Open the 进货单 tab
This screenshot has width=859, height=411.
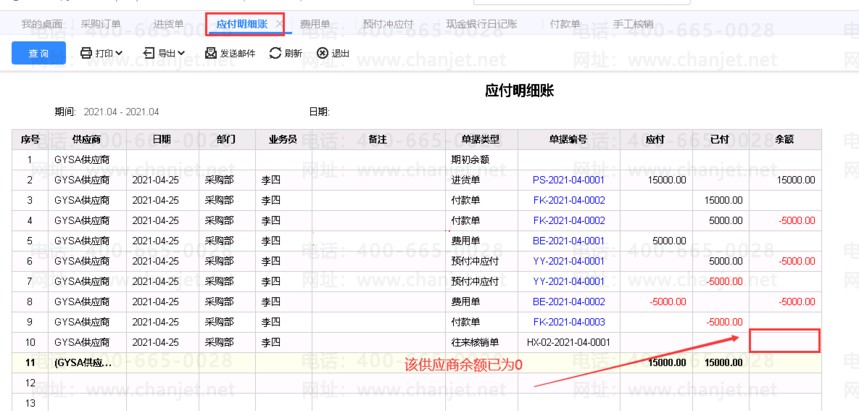click(168, 23)
